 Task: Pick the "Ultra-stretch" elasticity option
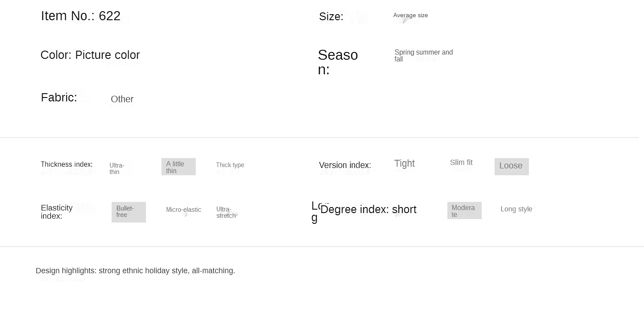tap(226, 212)
